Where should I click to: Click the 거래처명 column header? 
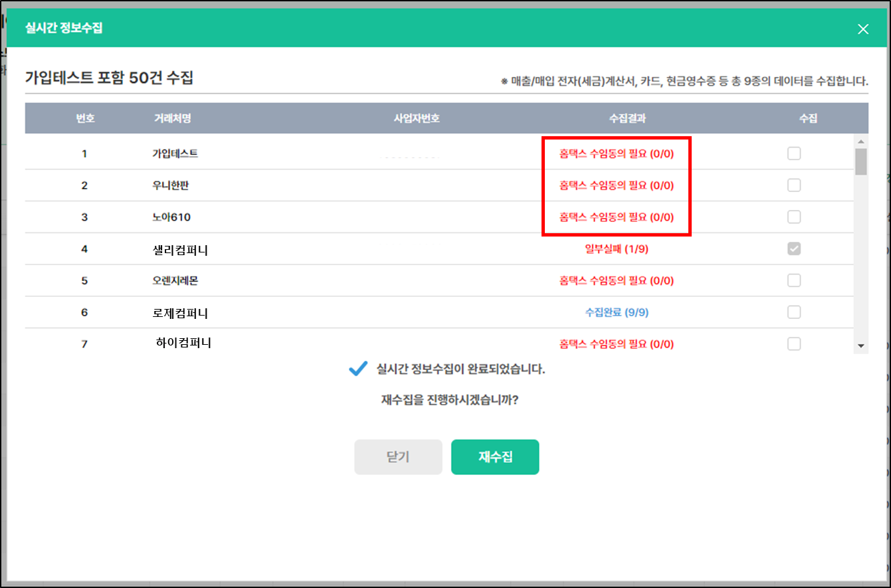[x=172, y=118]
